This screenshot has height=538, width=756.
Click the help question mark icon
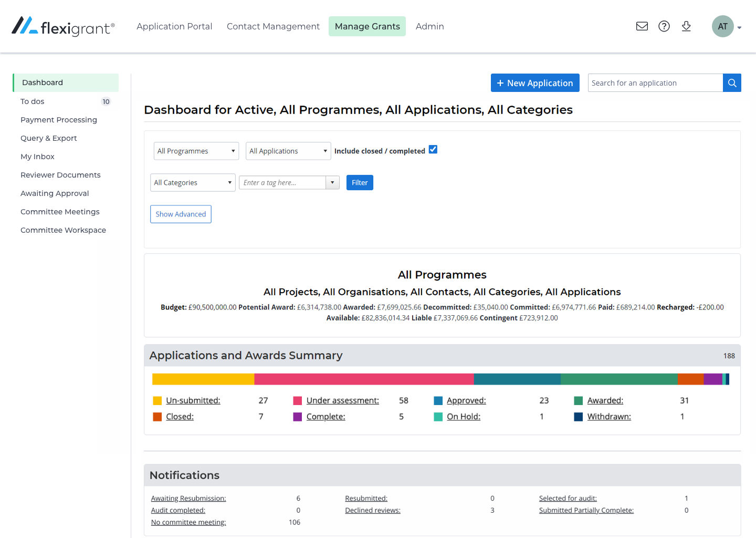coord(664,26)
